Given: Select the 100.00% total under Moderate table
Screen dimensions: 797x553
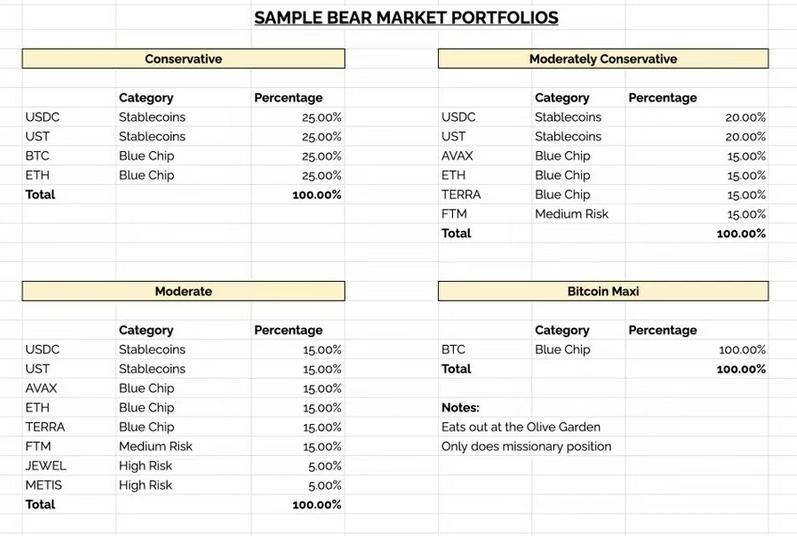Looking at the screenshot, I should [x=317, y=505].
